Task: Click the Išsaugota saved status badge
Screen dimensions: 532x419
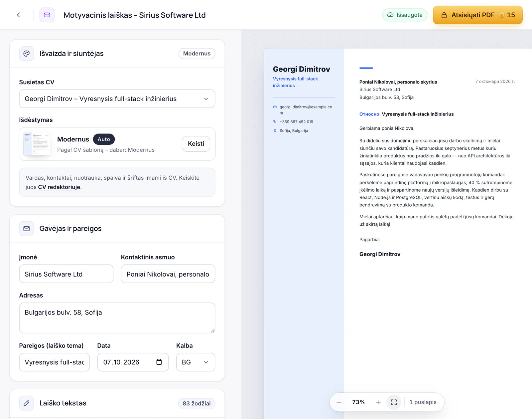Action: point(405,15)
